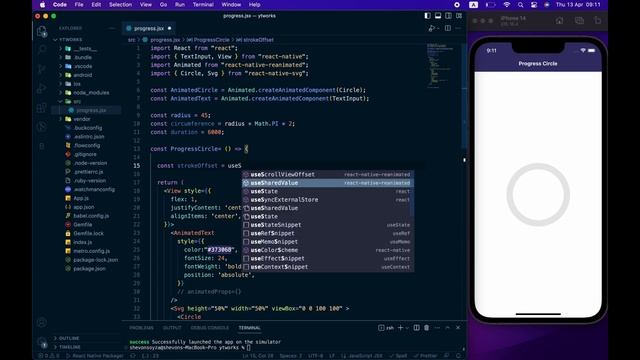Click new terminal plus icon
Image resolution: width=640 pixels, height=360 pixels.
[400, 328]
